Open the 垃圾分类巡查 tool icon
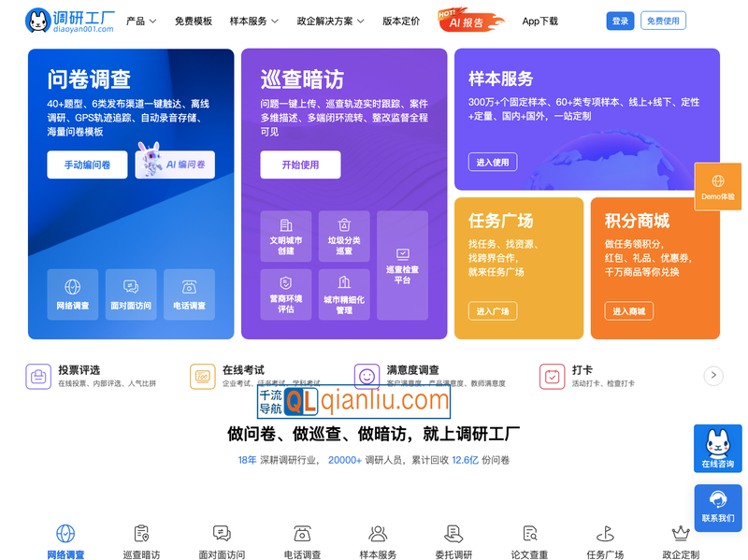Viewport: 748px width, 560px height. tap(346, 236)
